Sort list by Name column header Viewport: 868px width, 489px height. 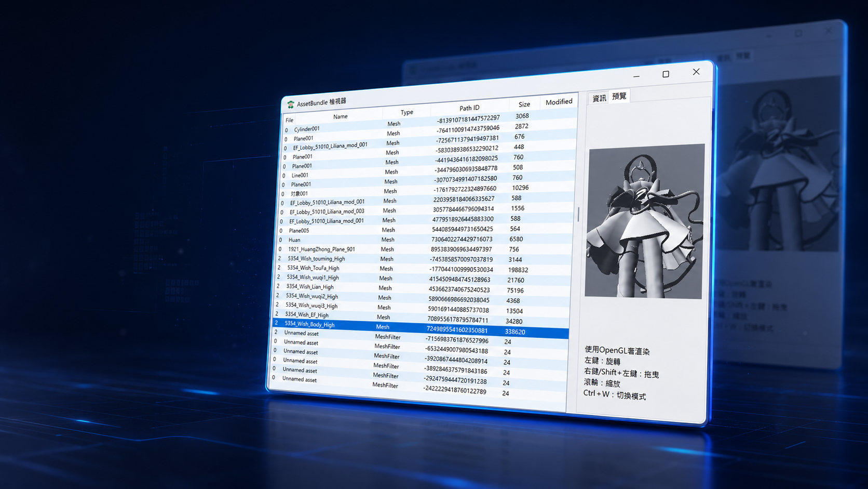click(x=341, y=116)
